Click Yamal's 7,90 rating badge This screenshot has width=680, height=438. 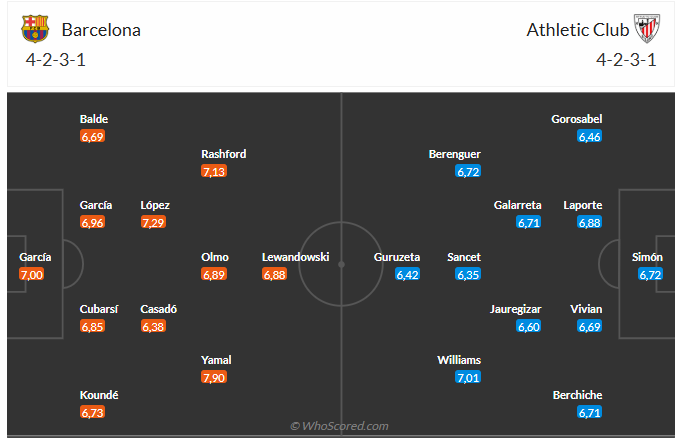tap(214, 376)
